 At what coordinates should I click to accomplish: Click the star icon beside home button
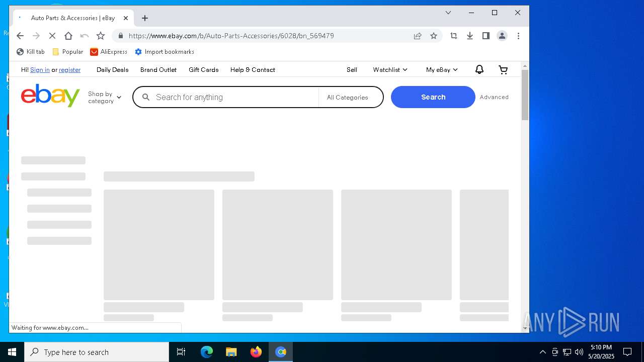101,36
